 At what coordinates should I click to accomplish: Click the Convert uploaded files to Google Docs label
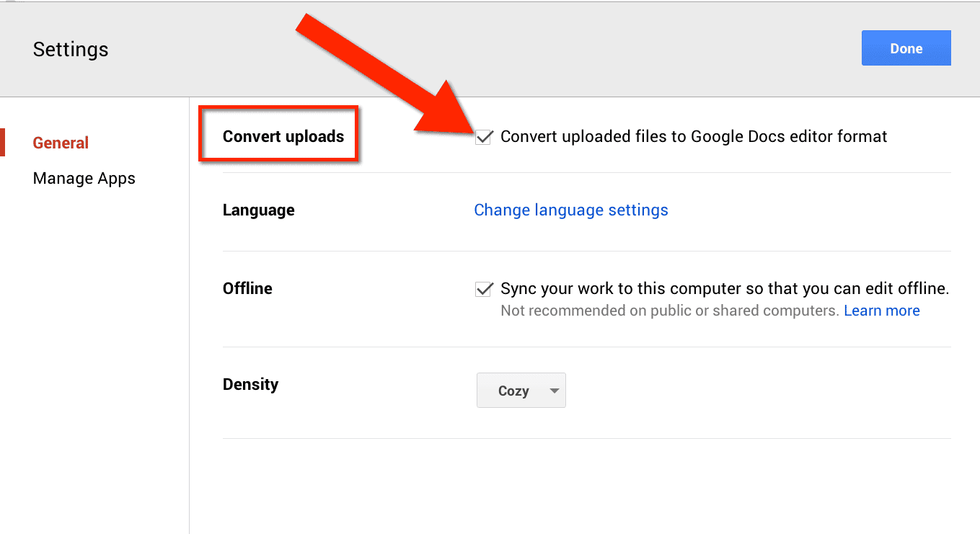click(694, 136)
